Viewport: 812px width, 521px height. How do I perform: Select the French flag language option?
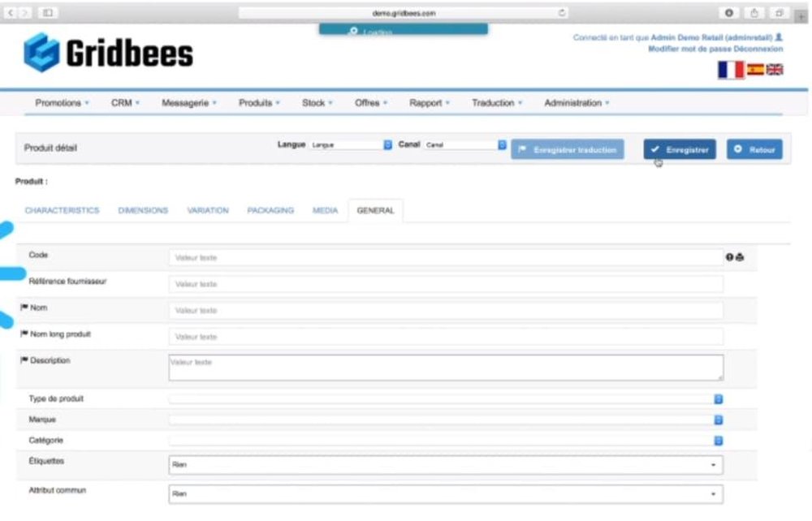pyautogui.click(x=732, y=71)
